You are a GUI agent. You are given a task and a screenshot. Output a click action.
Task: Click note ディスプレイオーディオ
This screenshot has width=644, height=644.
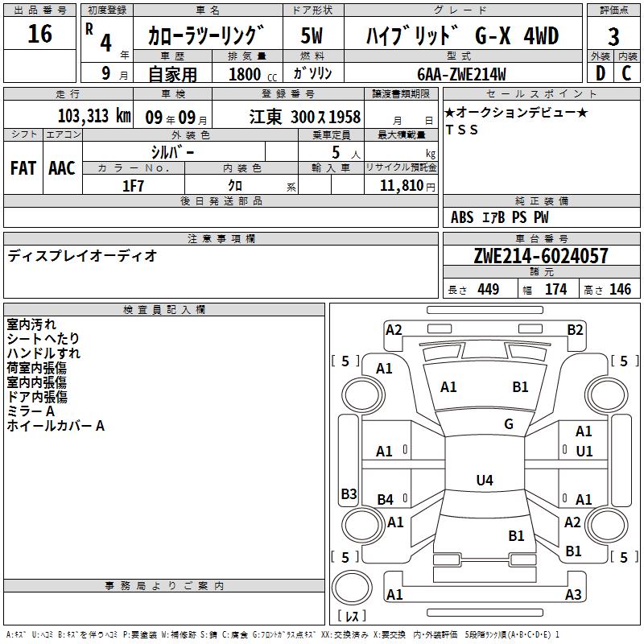point(82,256)
